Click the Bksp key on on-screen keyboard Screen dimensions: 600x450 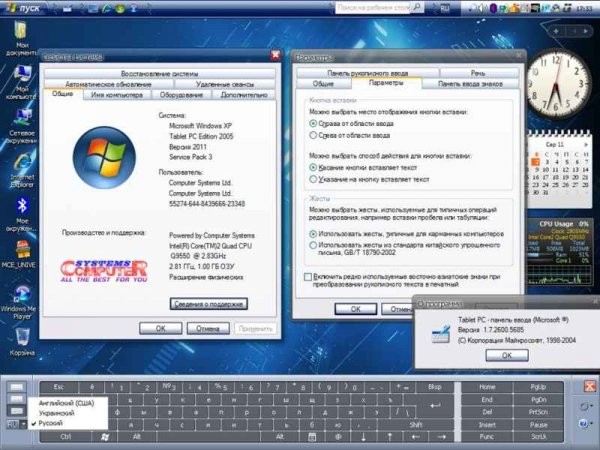coord(435,387)
